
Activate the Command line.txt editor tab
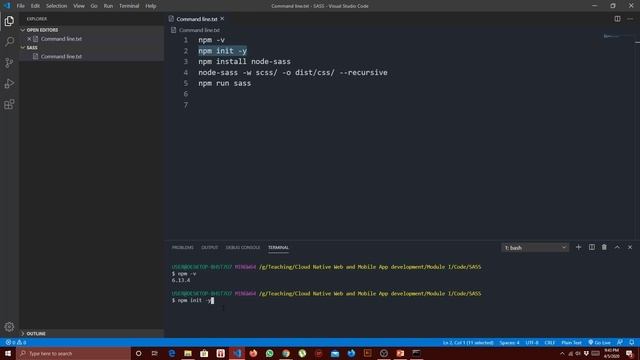(197, 19)
